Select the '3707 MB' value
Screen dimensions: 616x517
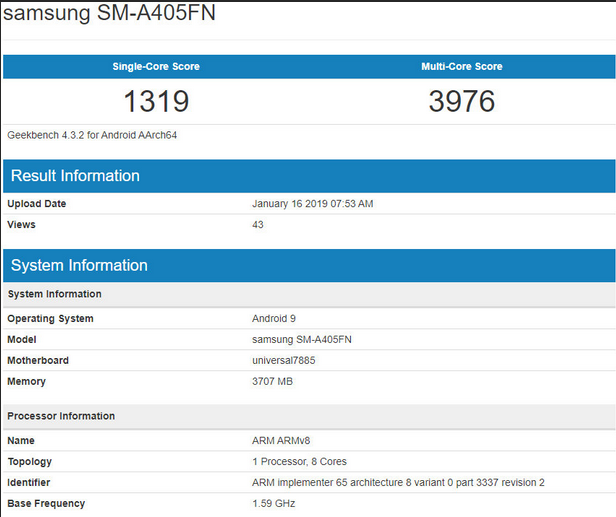tap(272, 381)
